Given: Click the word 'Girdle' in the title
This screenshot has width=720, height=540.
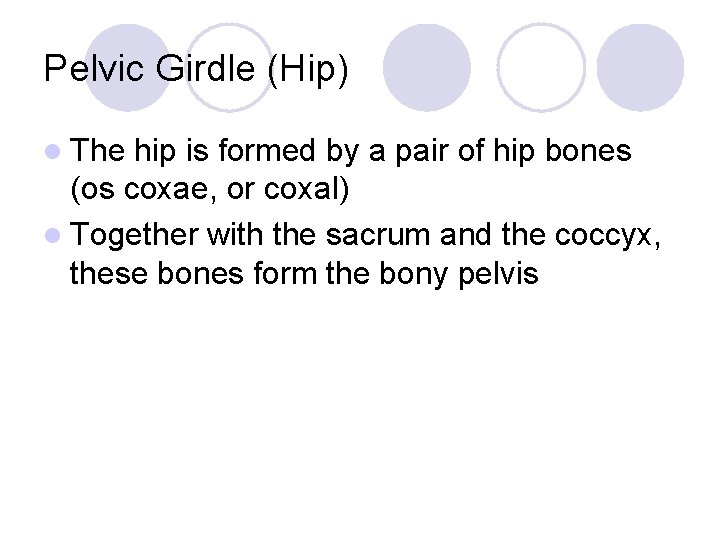Looking at the screenshot, I should click(x=206, y=72).
